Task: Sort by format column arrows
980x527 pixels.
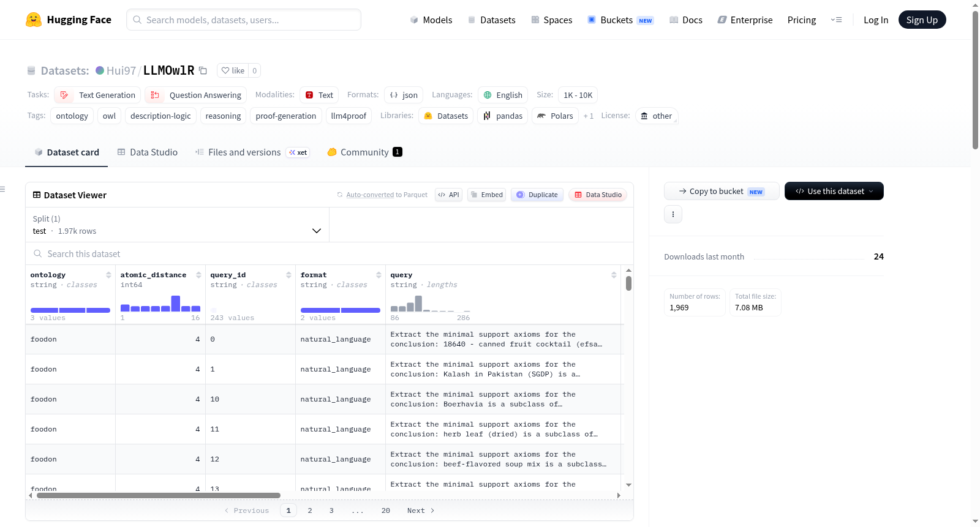Action: coord(379,275)
